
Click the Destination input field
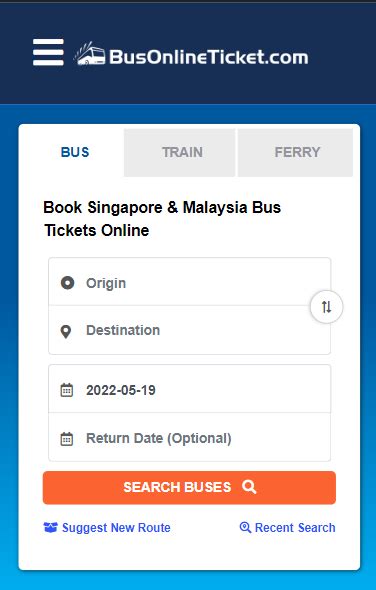(189, 330)
